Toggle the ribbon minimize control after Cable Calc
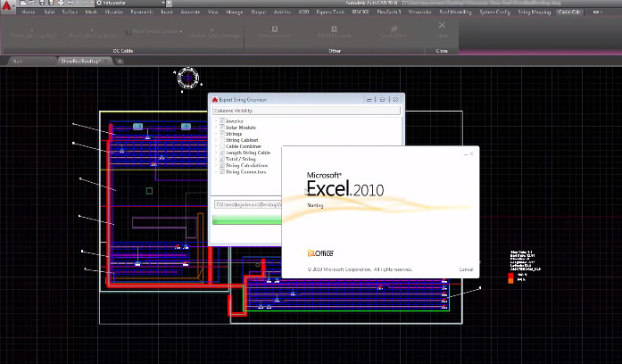Image resolution: width=622 pixels, height=364 pixels. (597, 12)
